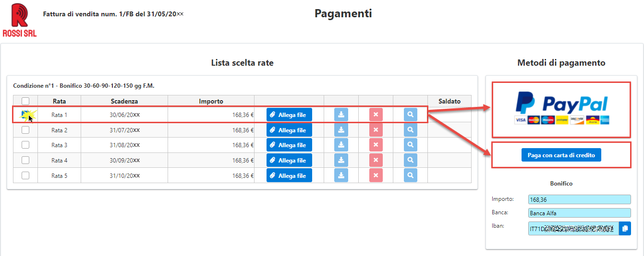This screenshot has width=644, height=256.
Task: Click the due date 30/06/20XX
Action: click(124, 115)
